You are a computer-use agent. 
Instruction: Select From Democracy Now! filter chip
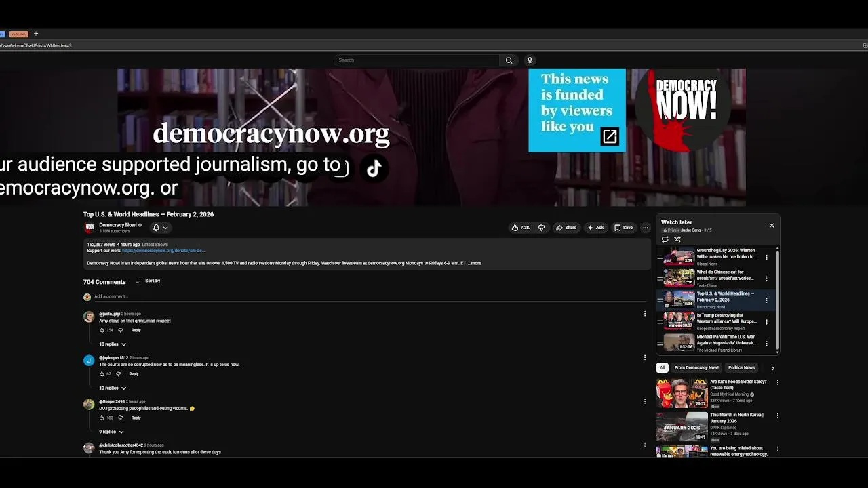(696, 368)
